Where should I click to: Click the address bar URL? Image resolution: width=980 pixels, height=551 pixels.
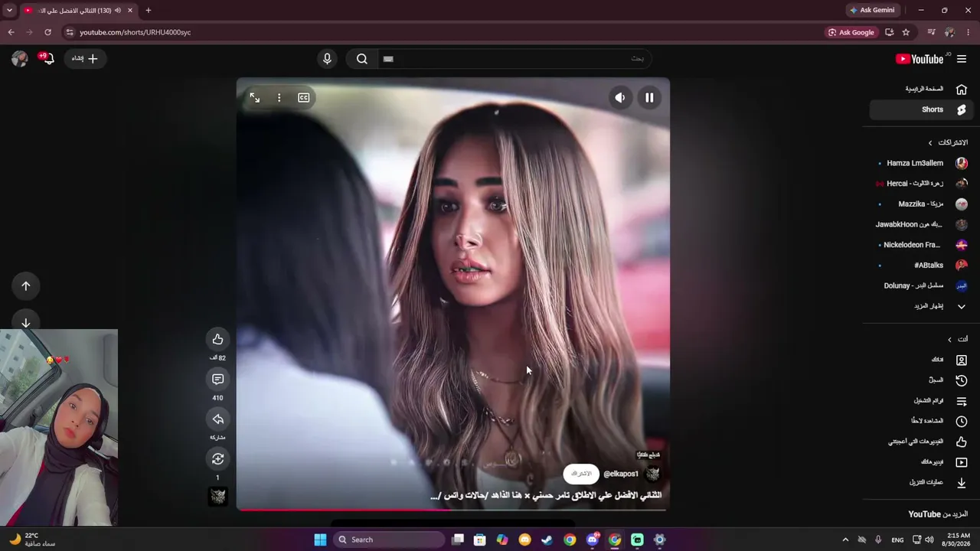point(135,32)
